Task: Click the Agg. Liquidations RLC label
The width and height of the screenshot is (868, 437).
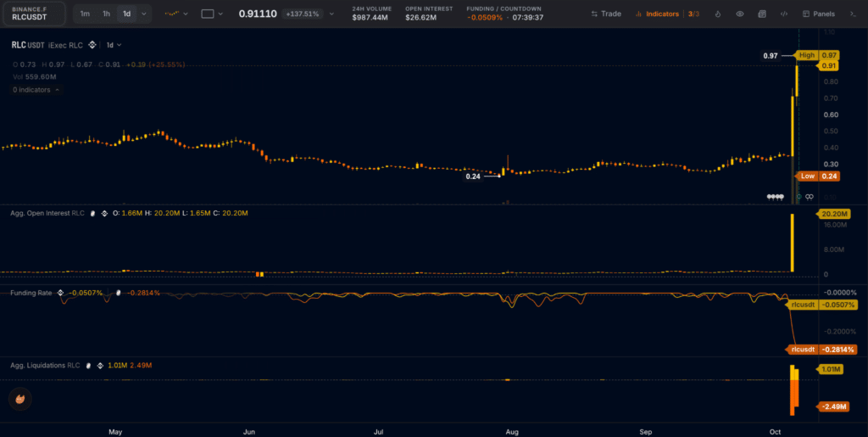Action: (x=46, y=366)
